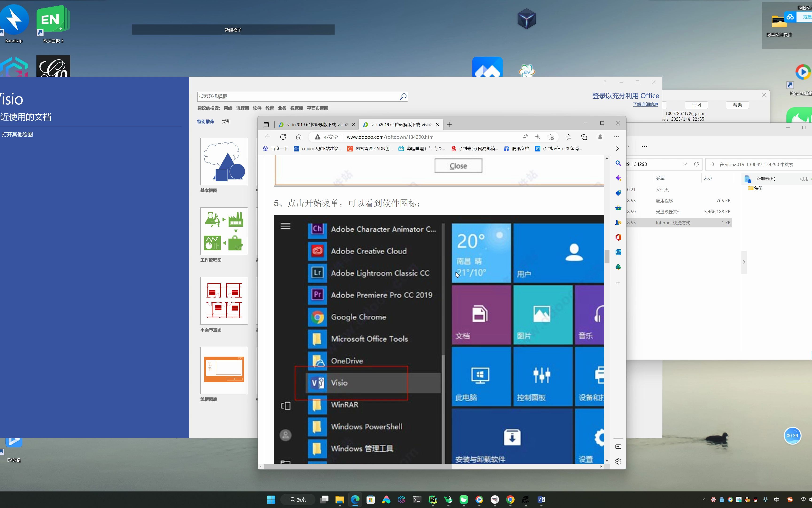This screenshot has width=812, height=508.
Task: Open the Tools briefcase icon in the Edge sidebar
Action: pos(618,208)
